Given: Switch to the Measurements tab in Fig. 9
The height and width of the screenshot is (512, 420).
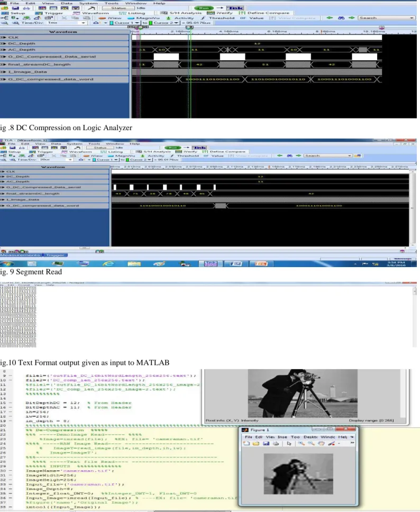Looking at the screenshot, I should pos(21,255).
